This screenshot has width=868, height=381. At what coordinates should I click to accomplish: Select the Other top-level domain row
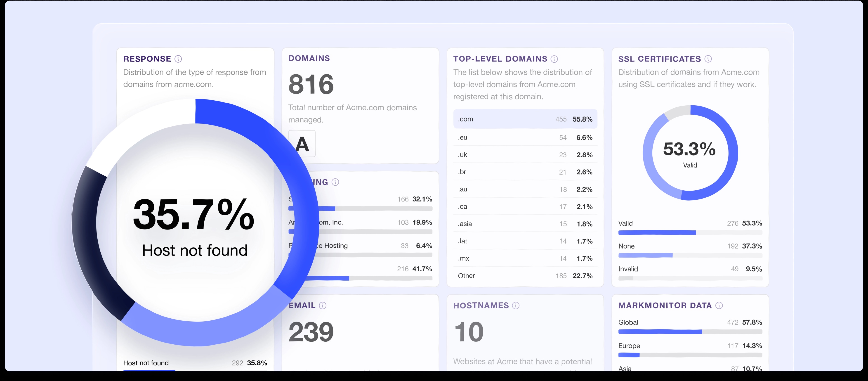(x=525, y=276)
